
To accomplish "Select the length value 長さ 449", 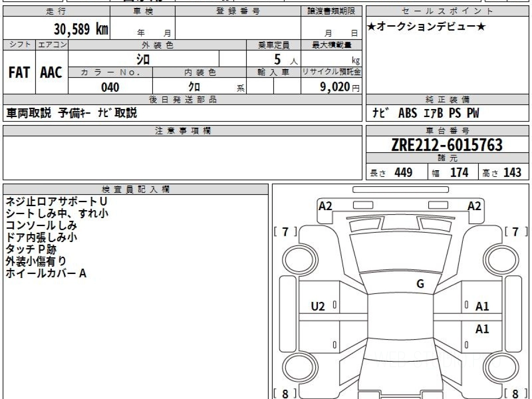I will pos(391,172).
